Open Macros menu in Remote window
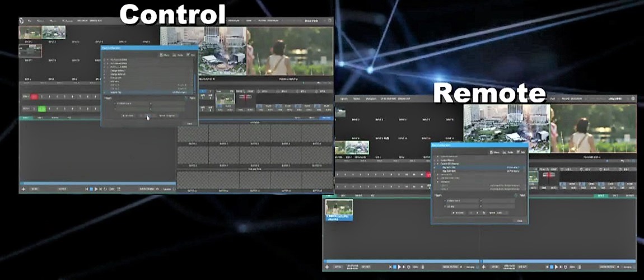Viewport: 644px width, 280px height. 357,99
